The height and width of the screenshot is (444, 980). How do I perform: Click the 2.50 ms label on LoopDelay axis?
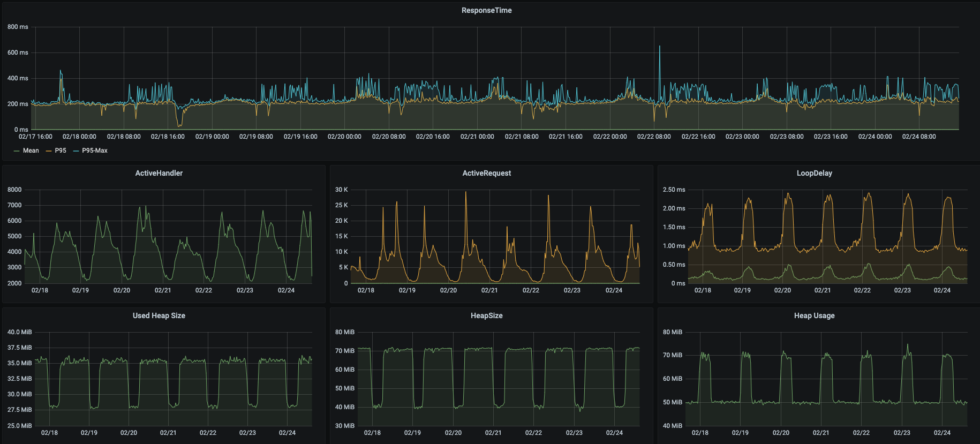pyautogui.click(x=674, y=190)
